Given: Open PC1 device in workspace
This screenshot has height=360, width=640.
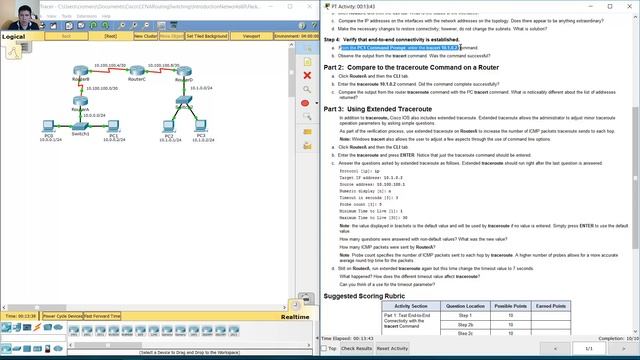Looking at the screenshot, I should pyautogui.click(x=113, y=126).
